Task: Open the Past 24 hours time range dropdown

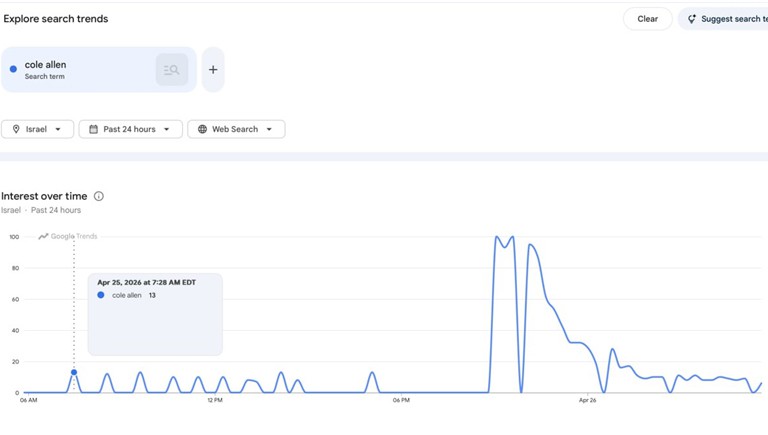Action: 167,129
